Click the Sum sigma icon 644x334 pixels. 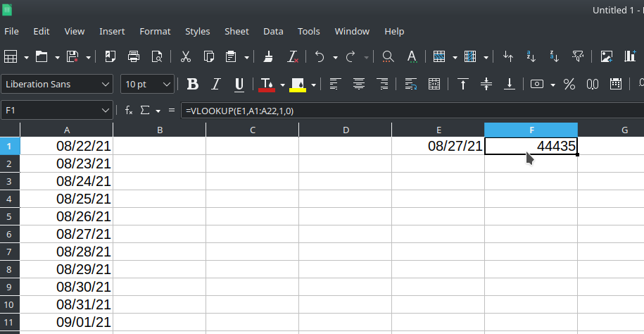click(144, 110)
